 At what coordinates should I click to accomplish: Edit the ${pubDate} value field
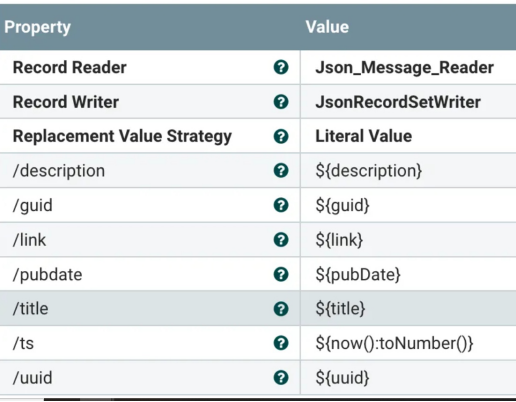pos(408,274)
